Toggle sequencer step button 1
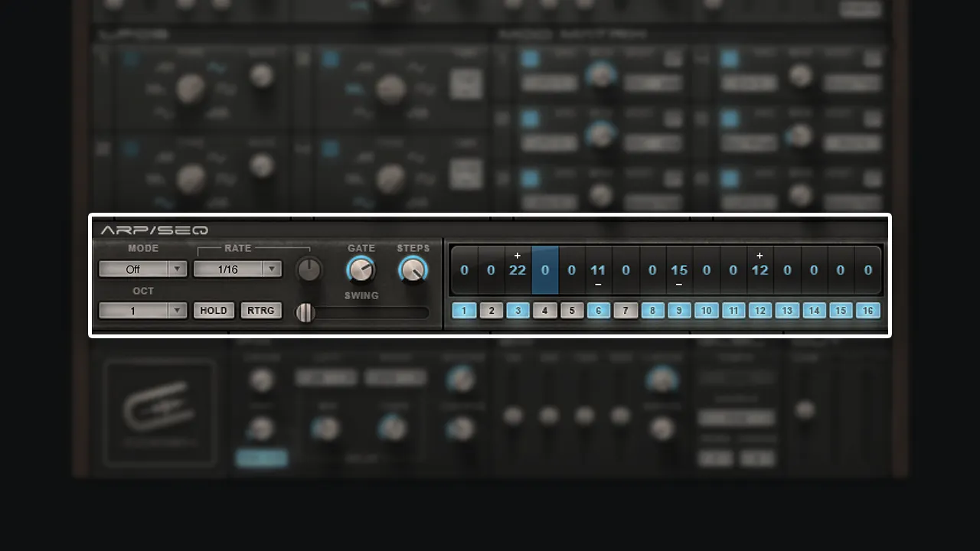The height and width of the screenshot is (551, 980). [x=464, y=311]
